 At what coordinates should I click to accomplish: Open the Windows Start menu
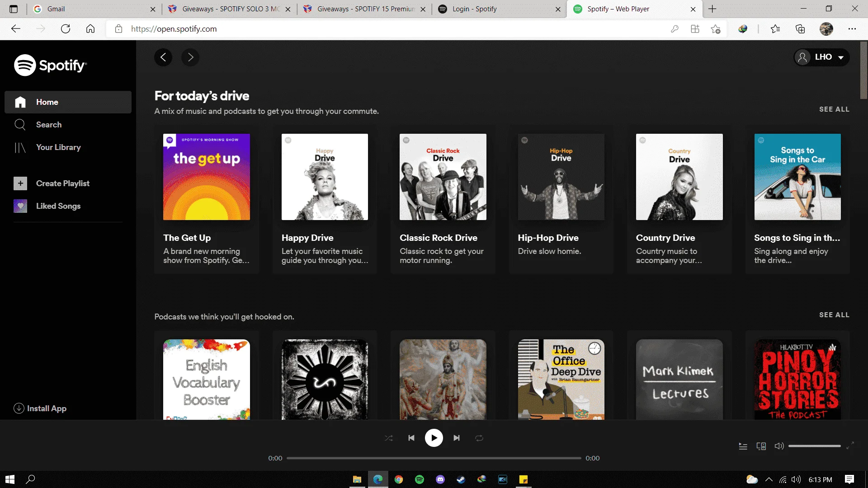click(x=10, y=479)
